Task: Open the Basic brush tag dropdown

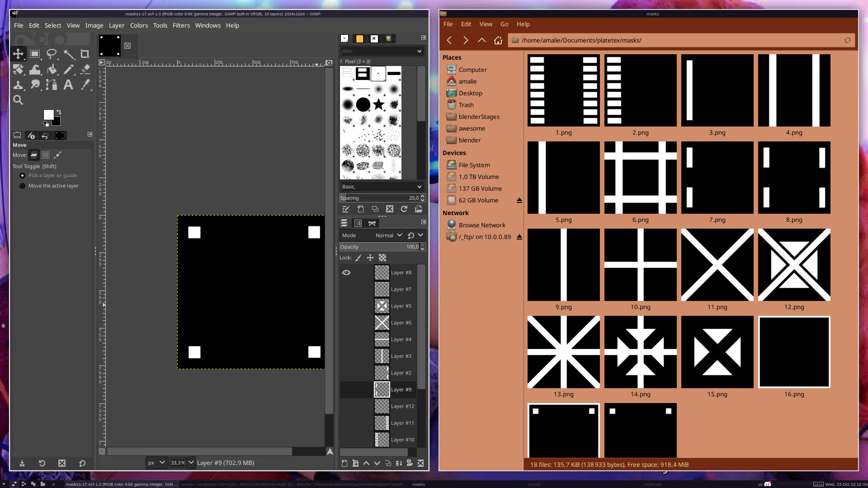Action: (x=382, y=187)
